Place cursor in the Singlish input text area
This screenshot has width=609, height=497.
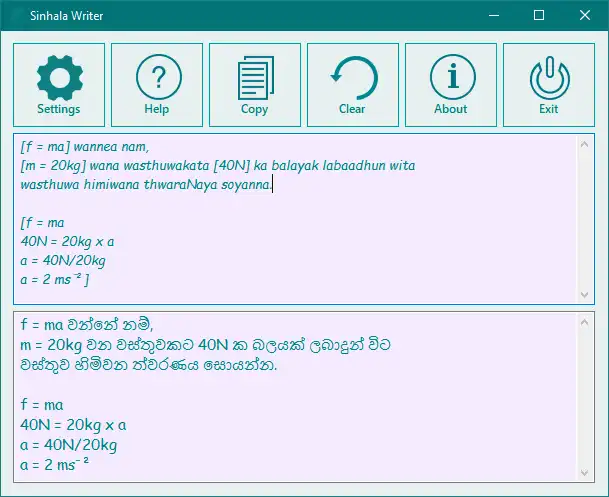(x=295, y=219)
